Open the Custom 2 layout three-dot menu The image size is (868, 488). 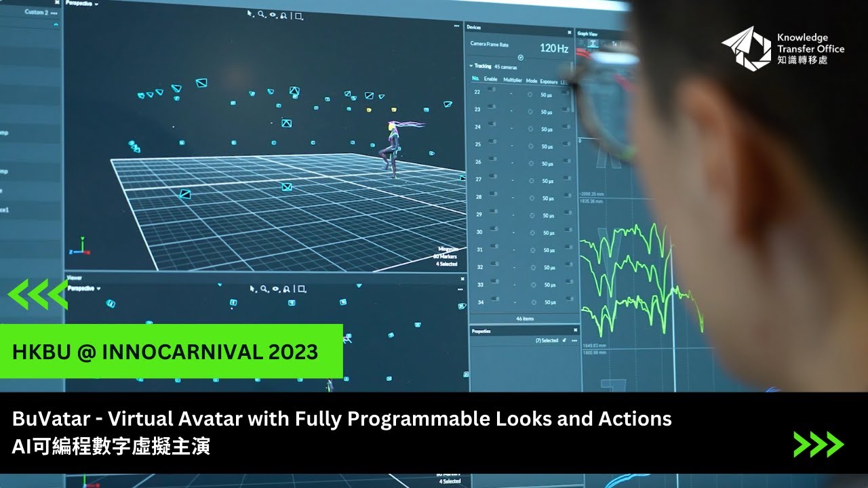coord(54,13)
